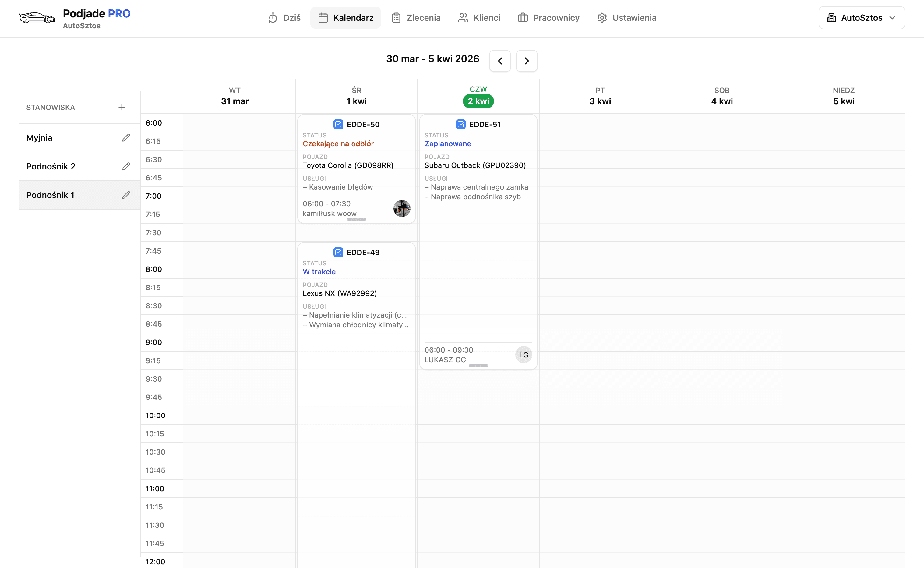Click the Podjade PRO car logo

[37, 18]
